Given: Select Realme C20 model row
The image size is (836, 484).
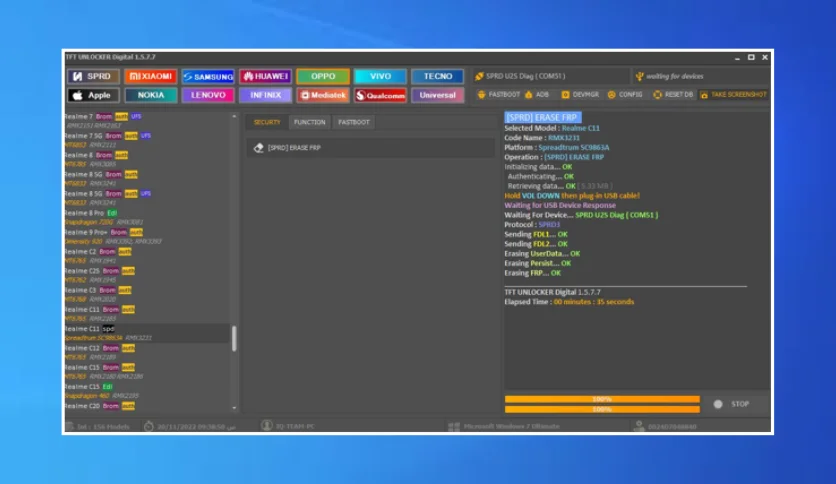Looking at the screenshot, I should tap(147, 406).
